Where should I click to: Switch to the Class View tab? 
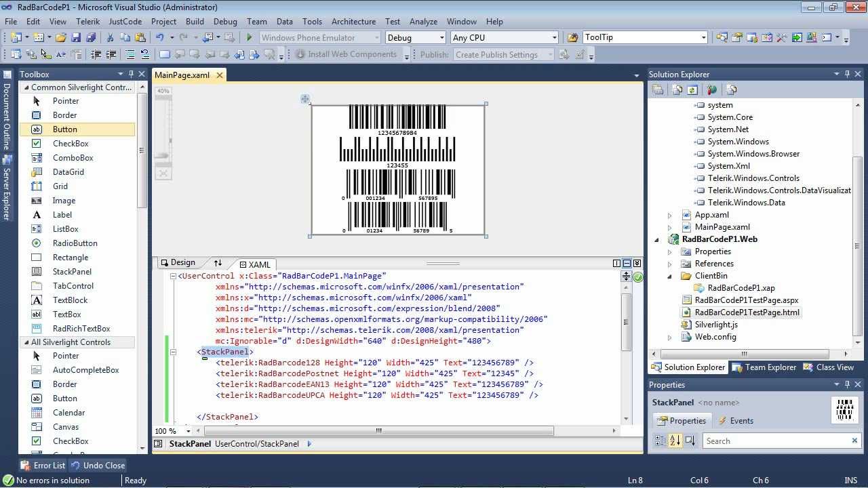point(829,367)
